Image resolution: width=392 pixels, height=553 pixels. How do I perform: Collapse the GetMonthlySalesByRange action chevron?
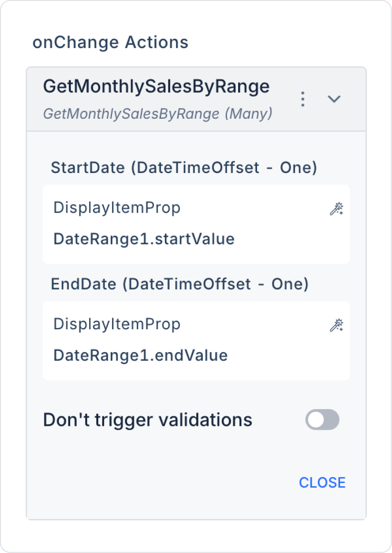tap(334, 99)
